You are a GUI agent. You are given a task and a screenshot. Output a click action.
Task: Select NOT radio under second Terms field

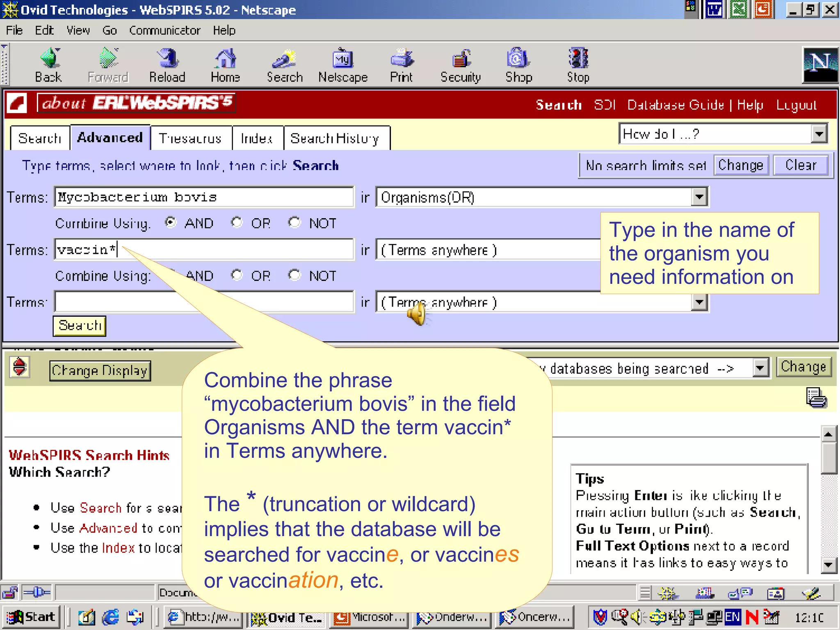point(294,275)
